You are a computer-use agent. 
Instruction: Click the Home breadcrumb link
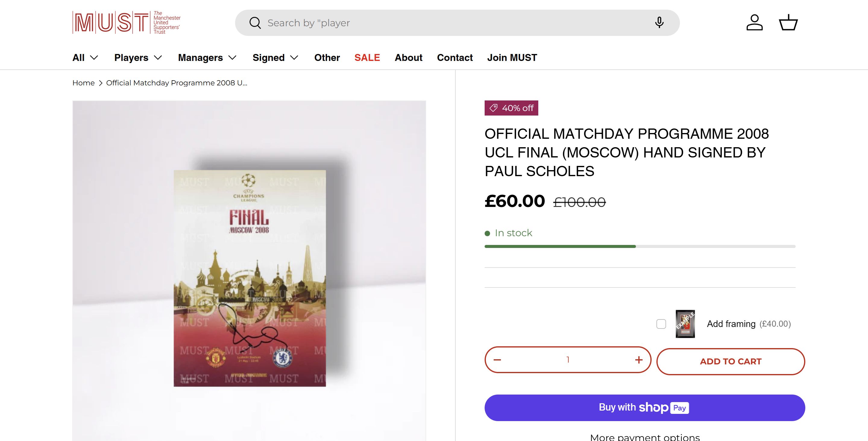click(x=83, y=83)
